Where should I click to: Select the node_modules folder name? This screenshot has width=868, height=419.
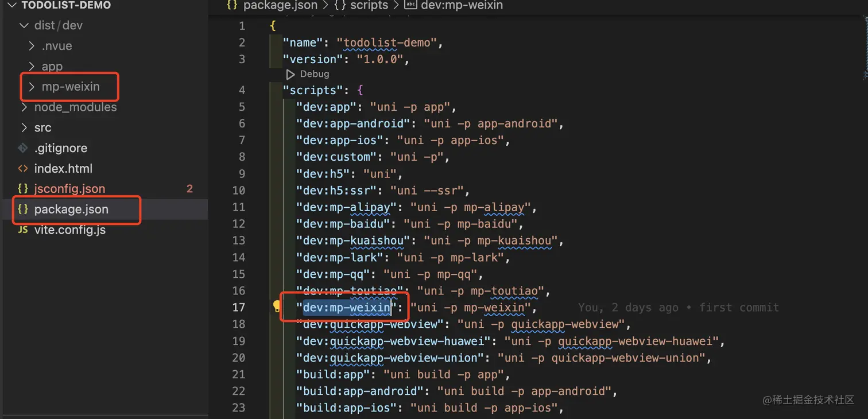[75, 107]
